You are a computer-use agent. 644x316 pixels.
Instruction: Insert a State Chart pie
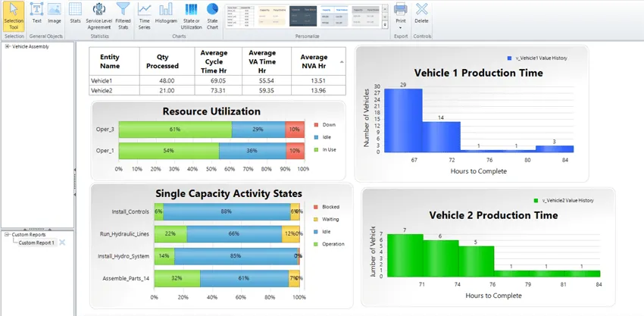[212, 17]
